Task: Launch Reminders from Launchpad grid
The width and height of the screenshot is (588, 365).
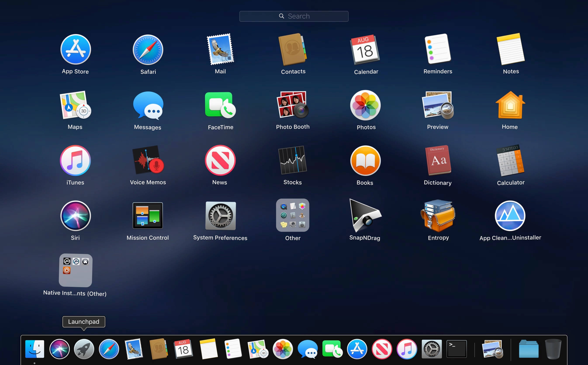Action: [x=438, y=49]
